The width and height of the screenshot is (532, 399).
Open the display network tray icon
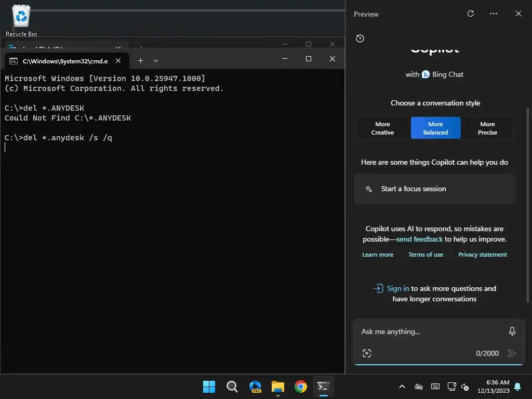(452, 387)
